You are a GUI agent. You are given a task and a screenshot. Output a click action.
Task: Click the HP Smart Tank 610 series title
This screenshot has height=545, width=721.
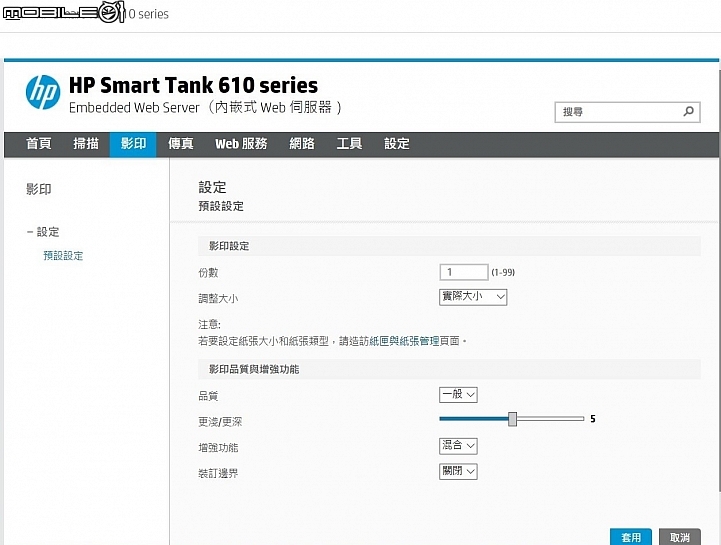pos(193,86)
